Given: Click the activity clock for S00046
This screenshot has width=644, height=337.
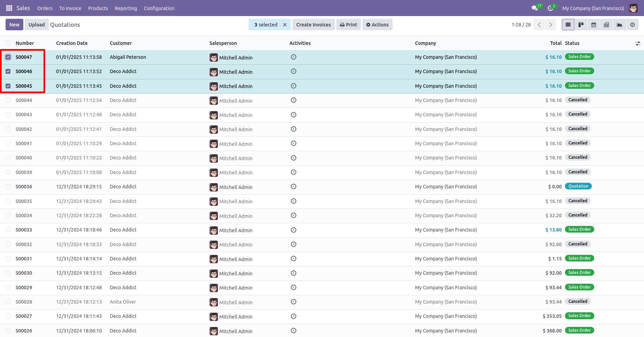Looking at the screenshot, I should (x=293, y=71).
